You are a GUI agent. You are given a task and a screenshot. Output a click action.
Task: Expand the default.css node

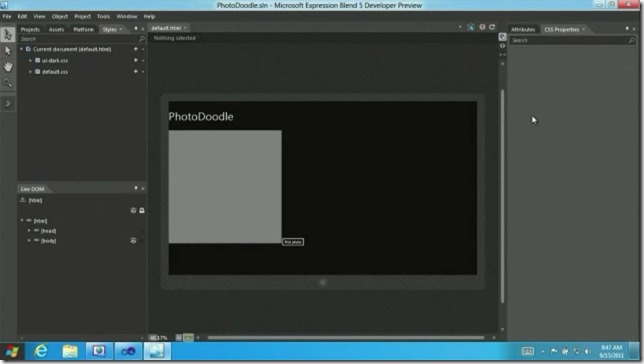[30, 71]
